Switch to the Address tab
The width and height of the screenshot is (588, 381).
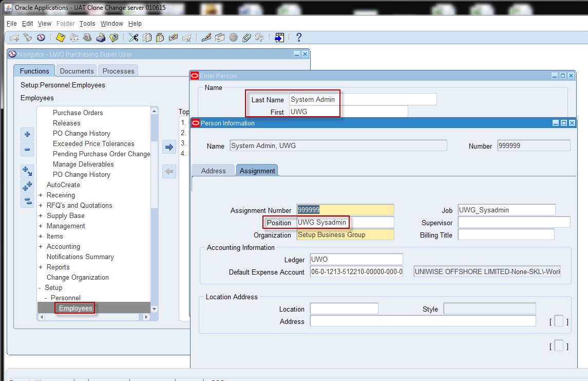pyautogui.click(x=213, y=170)
